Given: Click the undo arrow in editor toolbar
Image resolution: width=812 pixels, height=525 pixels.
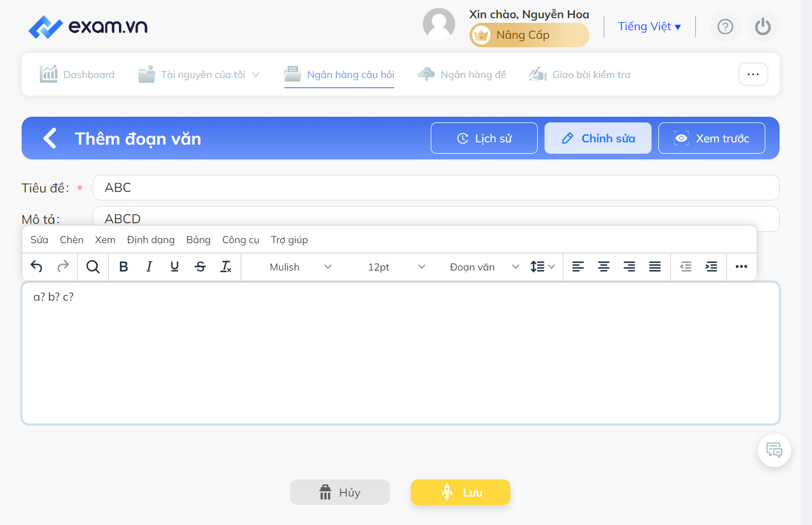Looking at the screenshot, I should pyautogui.click(x=36, y=266).
